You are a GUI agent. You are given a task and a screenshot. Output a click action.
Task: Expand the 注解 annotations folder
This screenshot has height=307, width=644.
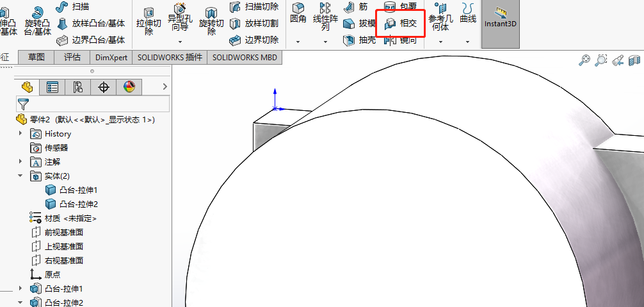[20, 162]
